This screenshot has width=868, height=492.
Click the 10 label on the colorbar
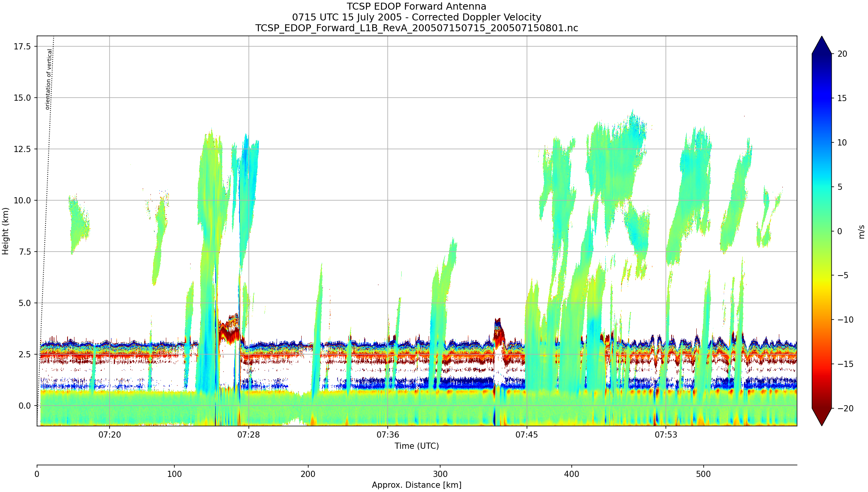[x=842, y=143]
